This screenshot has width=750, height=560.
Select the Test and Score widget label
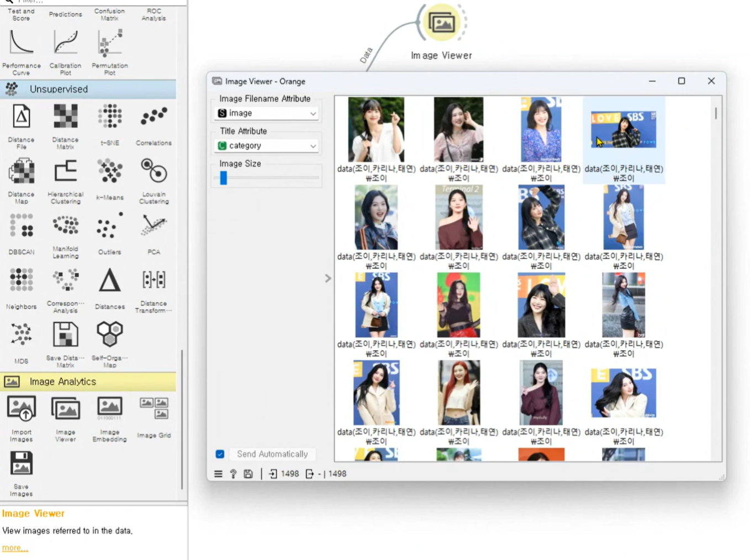(22, 15)
